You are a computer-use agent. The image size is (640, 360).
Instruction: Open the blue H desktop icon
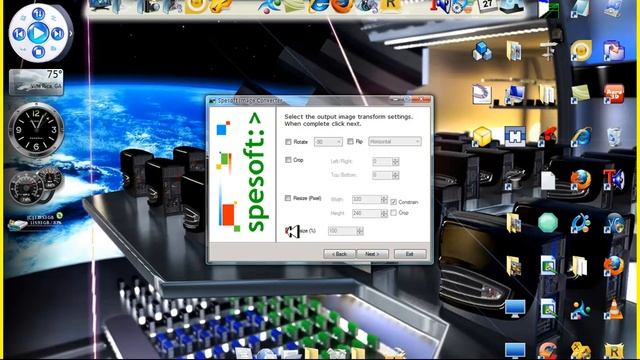[515, 136]
